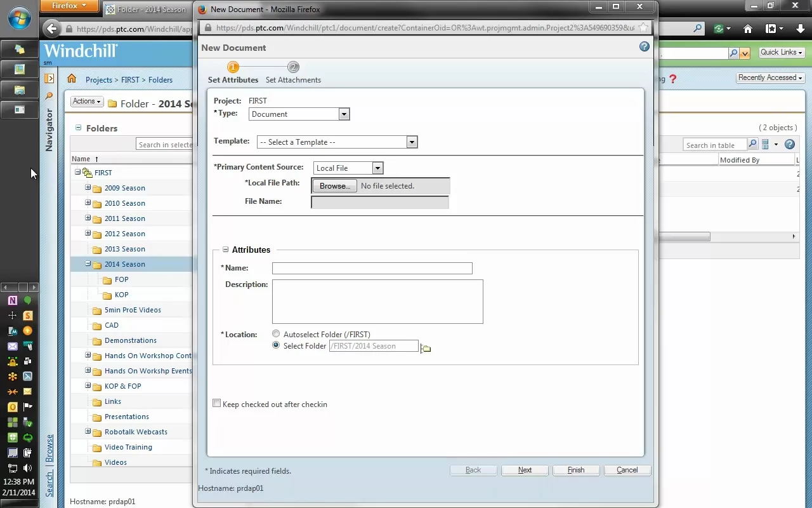Click the Outlook tray icon

(12, 407)
